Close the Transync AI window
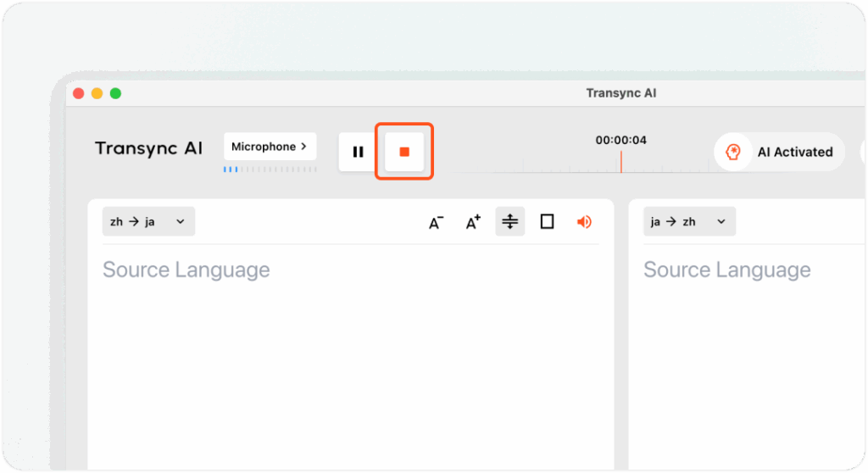Screen dimensions: 868x473 point(79,93)
